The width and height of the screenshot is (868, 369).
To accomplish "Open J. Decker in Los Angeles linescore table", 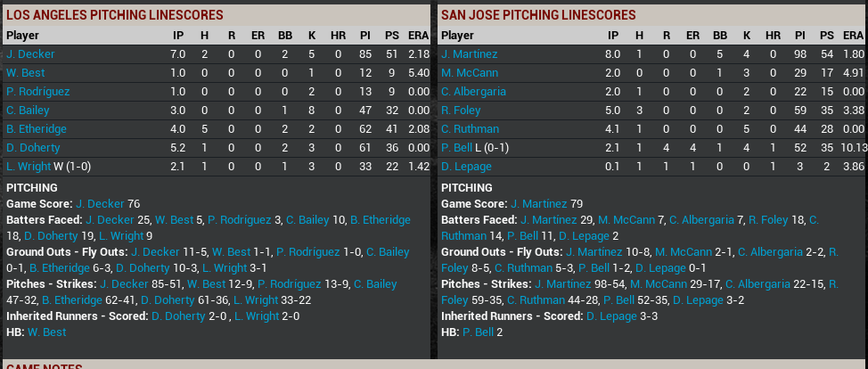I will (28, 54).
